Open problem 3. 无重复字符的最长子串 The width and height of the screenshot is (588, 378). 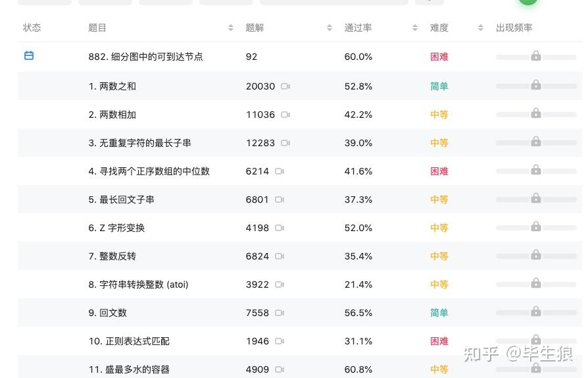[139, 143]
